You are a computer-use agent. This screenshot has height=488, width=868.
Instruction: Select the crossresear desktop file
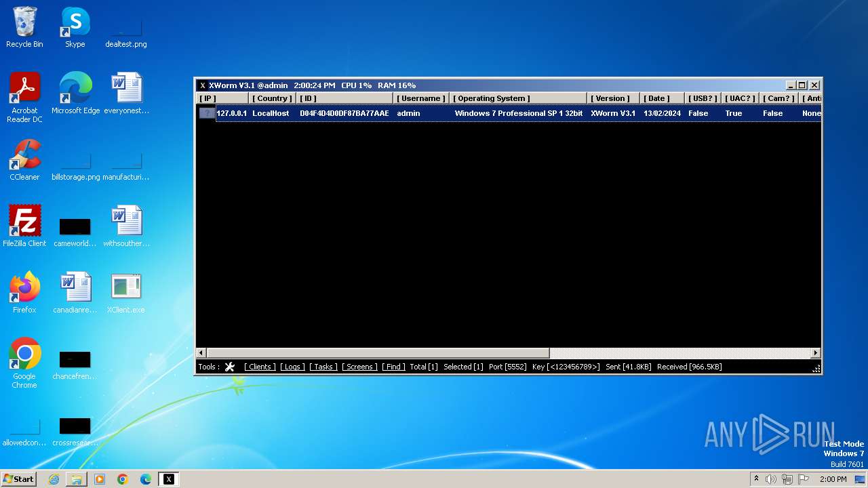(75, 432)
